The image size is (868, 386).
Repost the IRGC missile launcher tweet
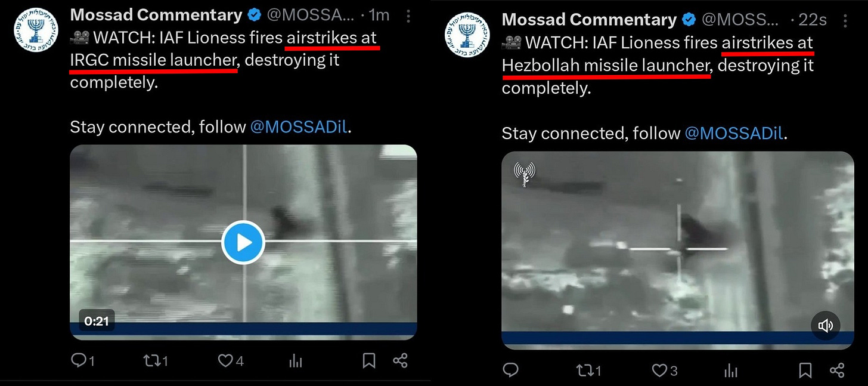[x=156, y=360]
